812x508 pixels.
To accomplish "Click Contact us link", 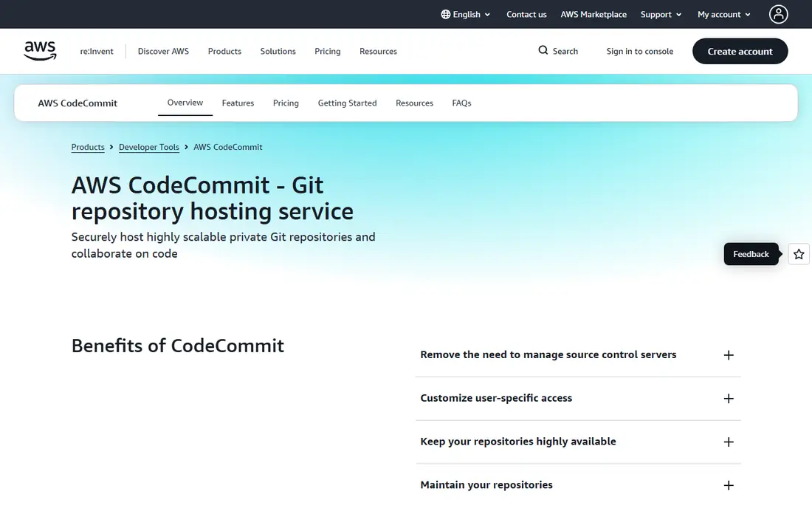I will pyautogui.click(x=526, y=15).
